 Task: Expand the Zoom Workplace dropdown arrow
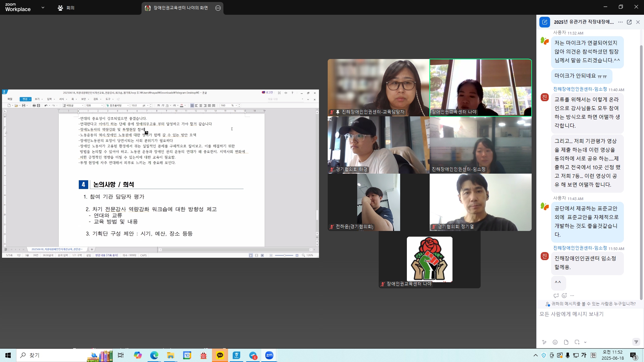tap(43, 7)
